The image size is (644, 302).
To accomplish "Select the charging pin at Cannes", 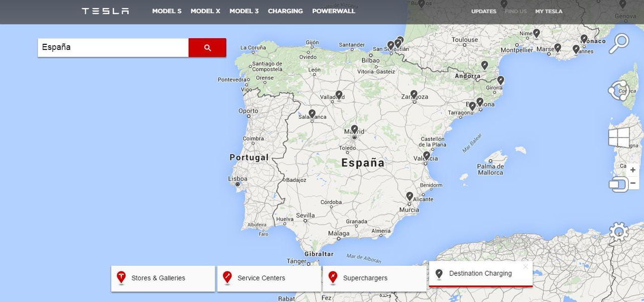I will pyautogui.click(x=576, y=49).
